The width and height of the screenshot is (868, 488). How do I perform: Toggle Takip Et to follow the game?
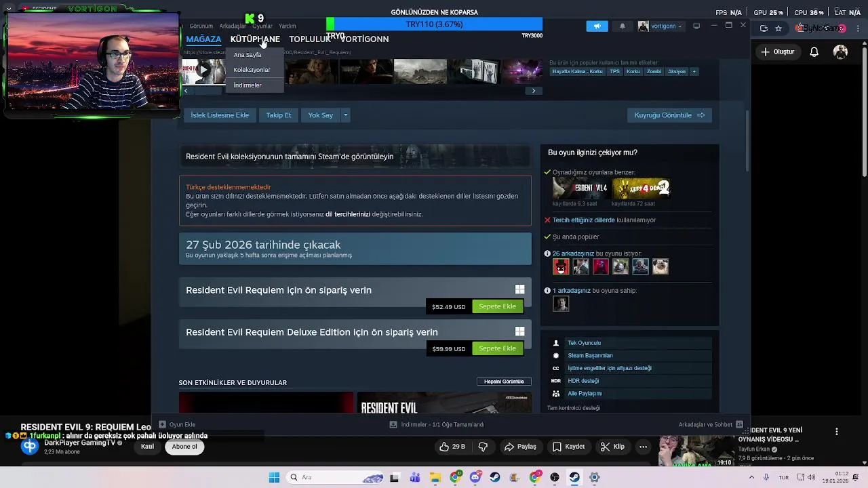[x=279, y=115]
